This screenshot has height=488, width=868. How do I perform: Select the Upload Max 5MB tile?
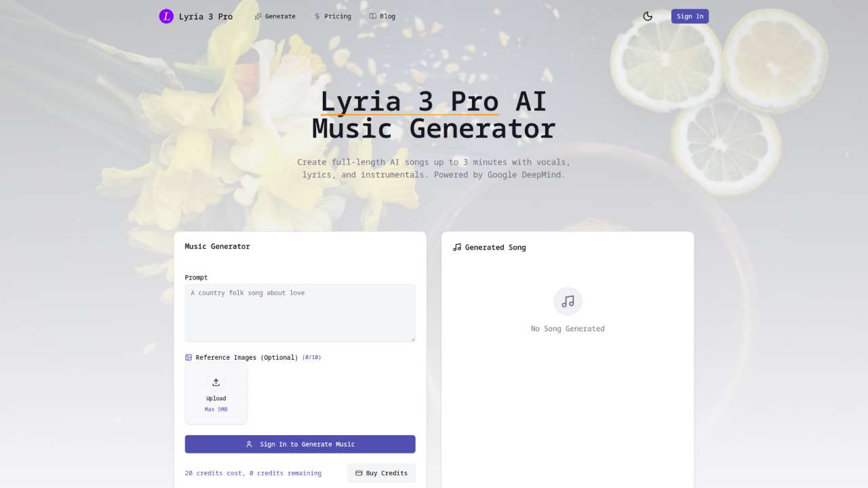[216, 394]
